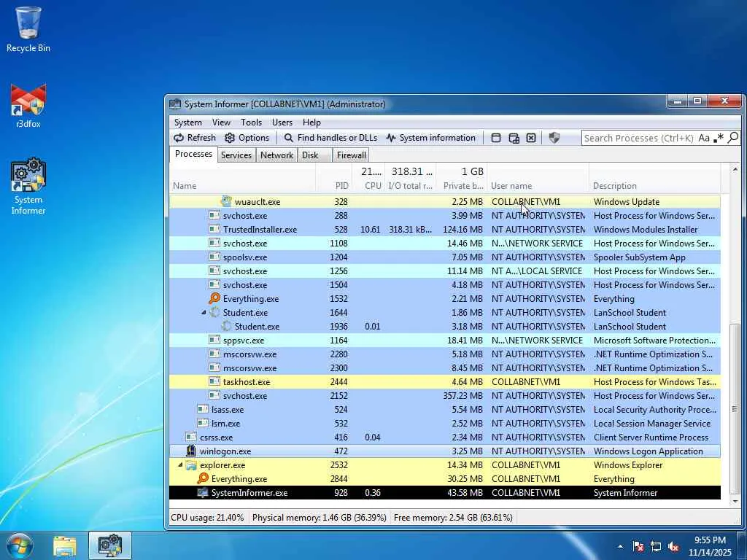The height and width of the screenshot is (560, 747).
Task: Select svchost.exe with PID 2152
Action: coord(445,396)
